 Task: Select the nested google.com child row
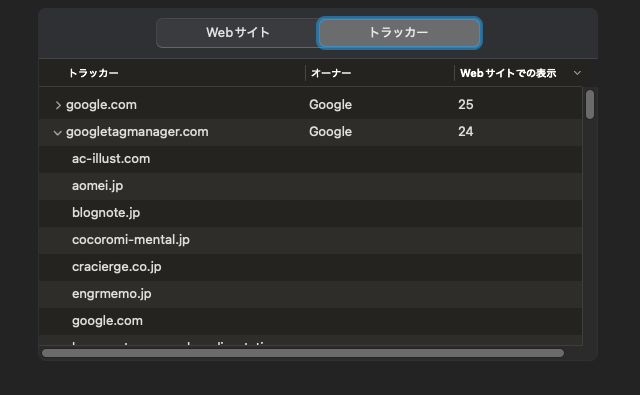[x=311, y=321]
